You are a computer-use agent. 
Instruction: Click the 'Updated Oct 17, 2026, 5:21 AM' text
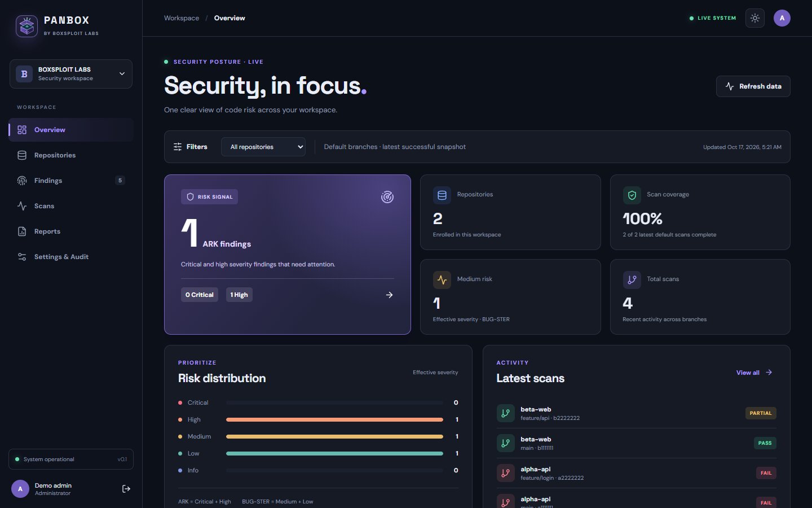point(742,147)
